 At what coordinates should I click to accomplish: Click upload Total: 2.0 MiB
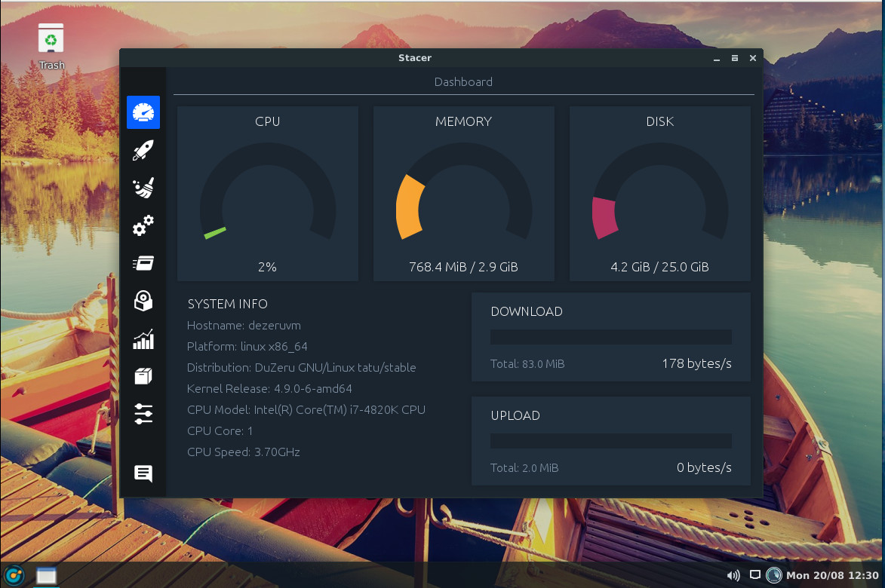point(524,468)
